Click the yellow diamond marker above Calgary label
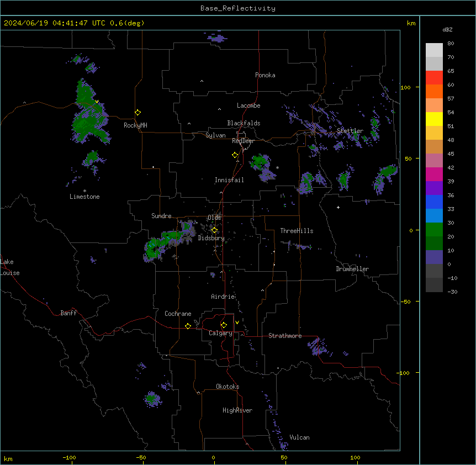The image size is (476, 465). click(x=224, y=325)
